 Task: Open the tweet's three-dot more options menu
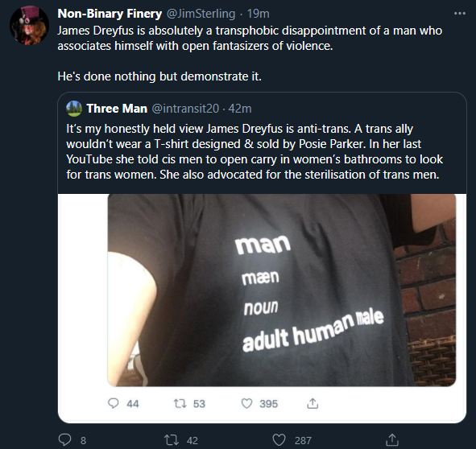tap(460, 14)
